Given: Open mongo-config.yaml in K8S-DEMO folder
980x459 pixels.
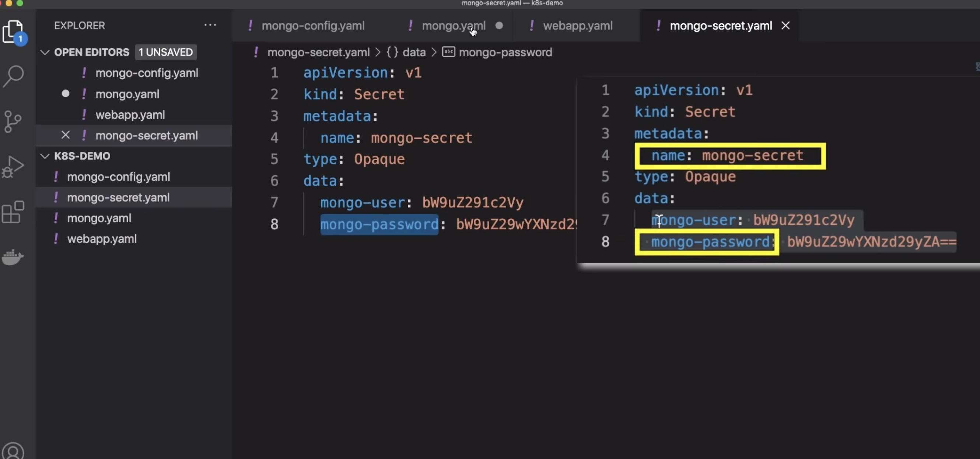Looking at the screenshot, I should (x=118, y=177).
